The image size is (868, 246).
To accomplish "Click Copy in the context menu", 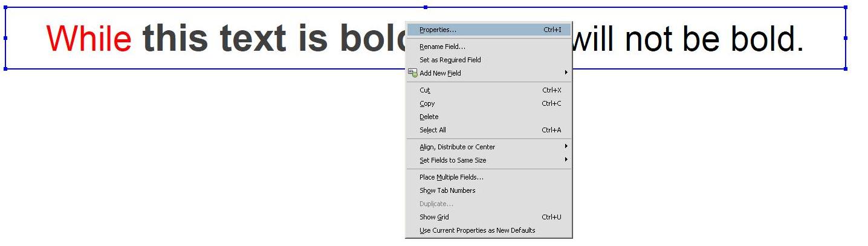I will [427, 103].
